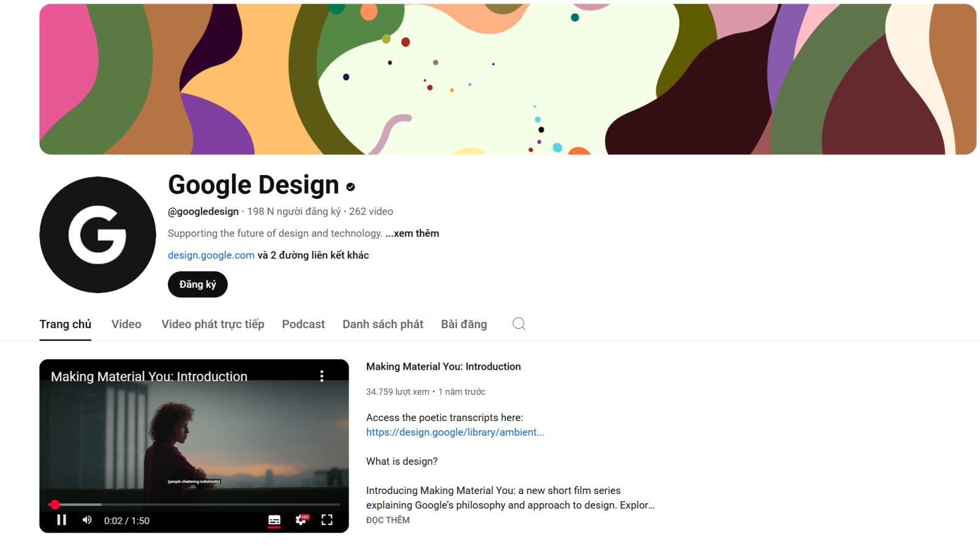Click the 34.759 lượt xem view count
This screenshot has height=546, width=980.
(398, 392)
